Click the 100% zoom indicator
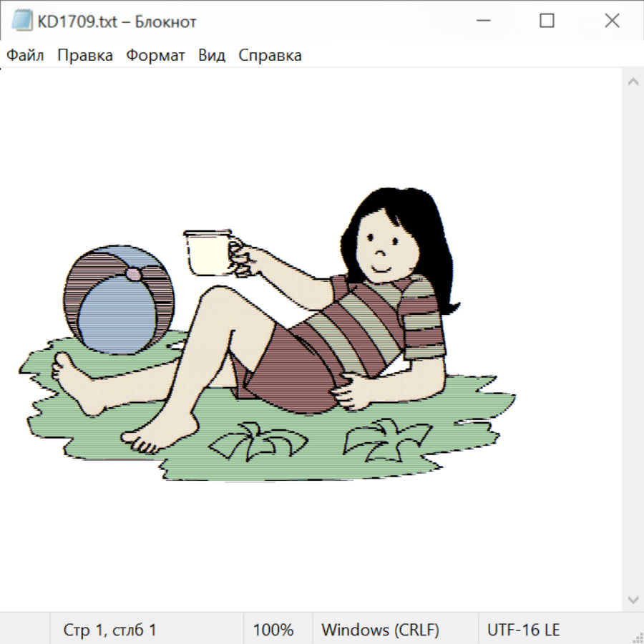This screenshot has width=644, height=644. tap(273, 630)
